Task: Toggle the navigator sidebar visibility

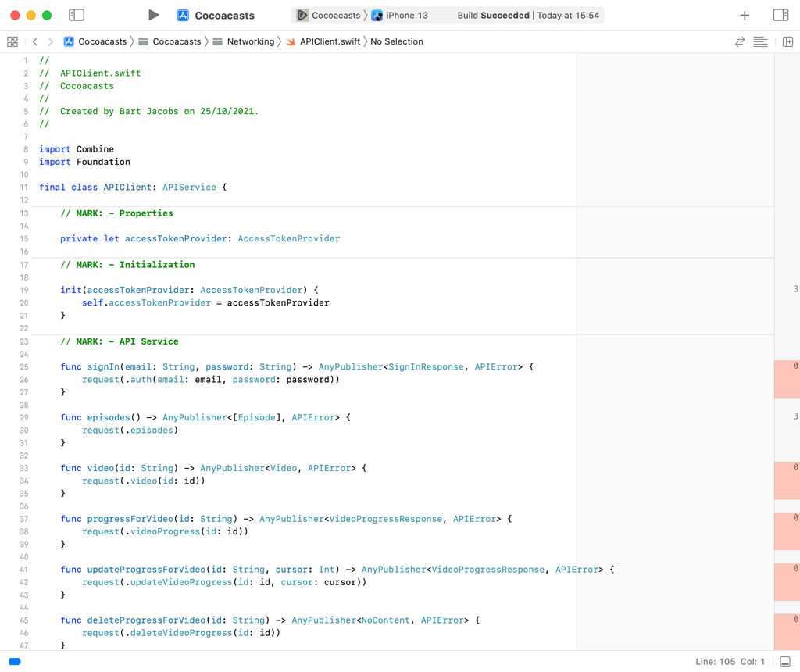Action: point(76,14)
